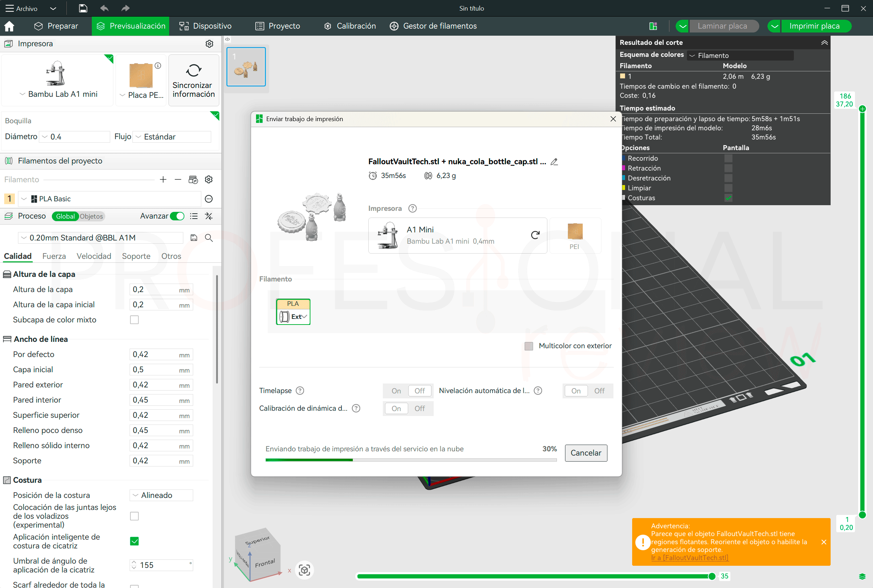Open the PLA Basic more-options icon

click(209, 199)
